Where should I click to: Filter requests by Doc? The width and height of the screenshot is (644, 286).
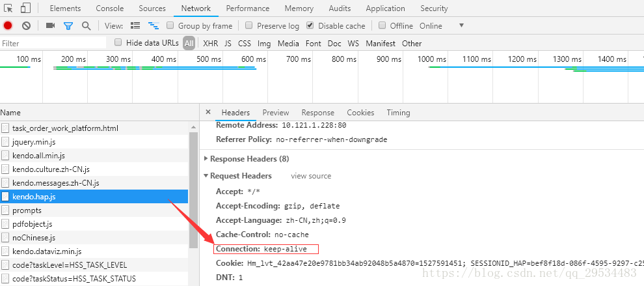click(x=334, y=43)
